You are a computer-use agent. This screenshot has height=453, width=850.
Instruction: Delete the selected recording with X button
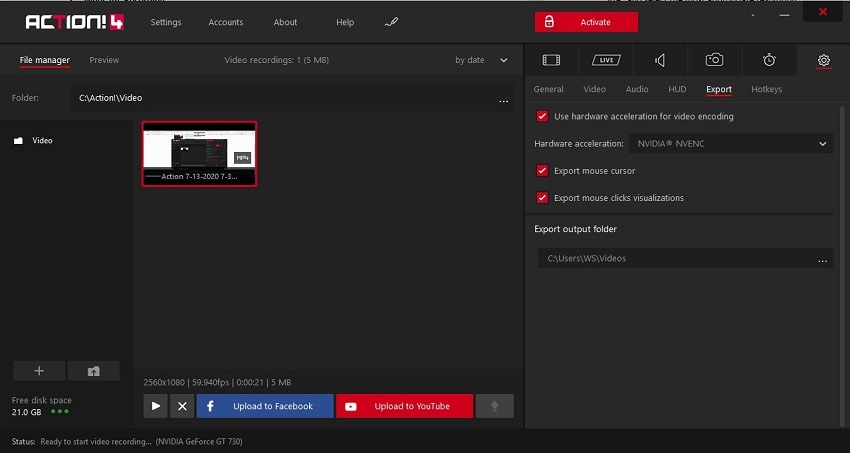tap(181, 406)
